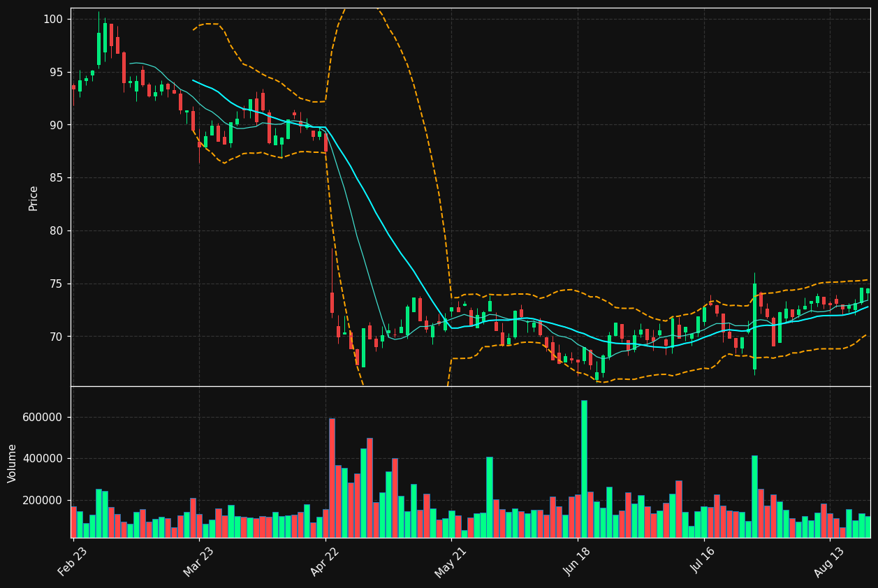Click the Jun 18 date label
Image resolution: width=878 pixels, height=588 pixels.
(x=577, y=561)
